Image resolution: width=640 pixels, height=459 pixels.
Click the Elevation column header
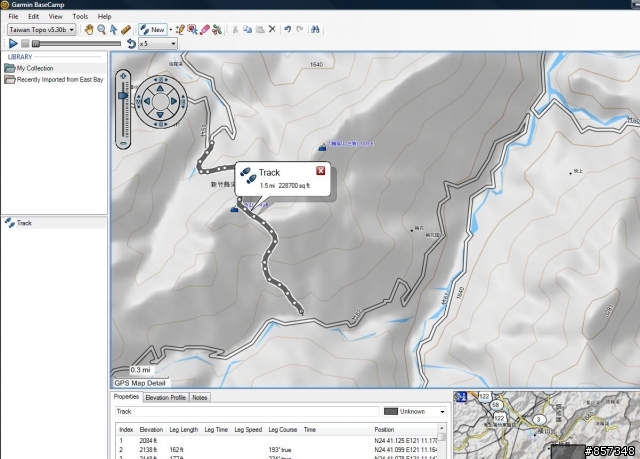(151, 430)
